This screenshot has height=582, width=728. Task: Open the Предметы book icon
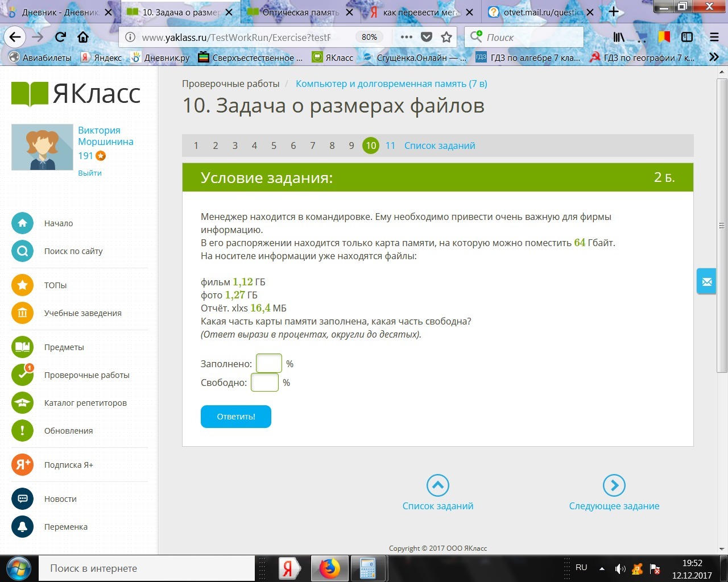22,347
